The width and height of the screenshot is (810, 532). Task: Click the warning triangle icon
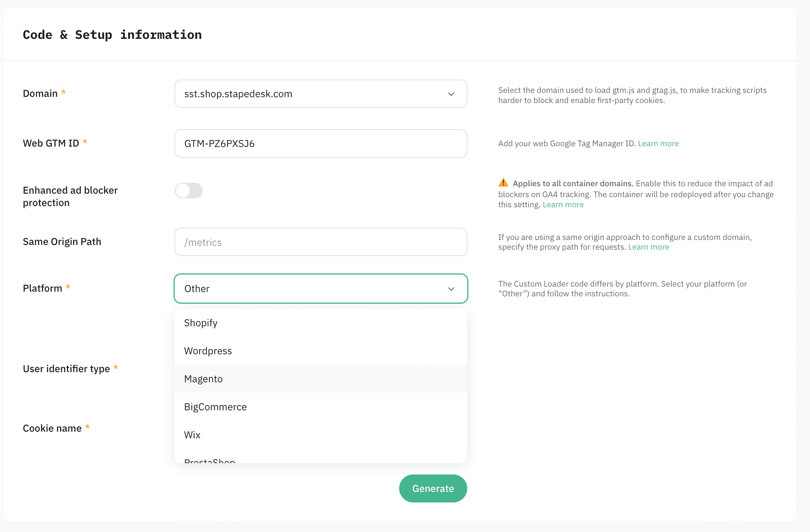click(x=503, y=182)
